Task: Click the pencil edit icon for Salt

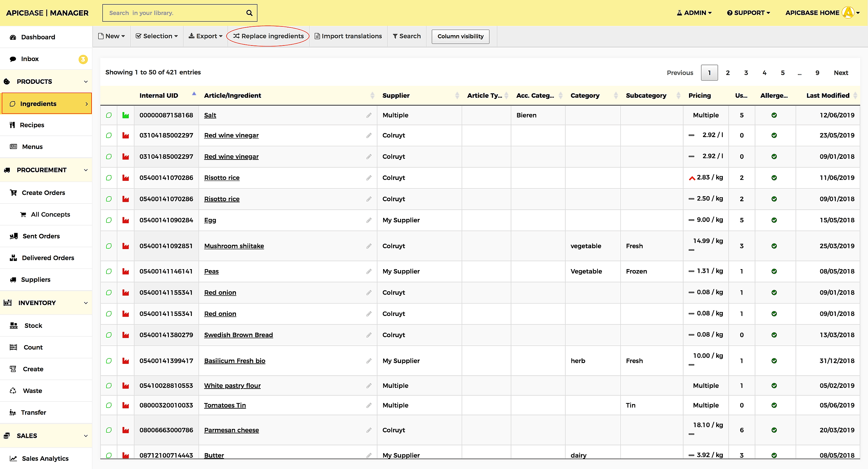Action: (369, 115)
